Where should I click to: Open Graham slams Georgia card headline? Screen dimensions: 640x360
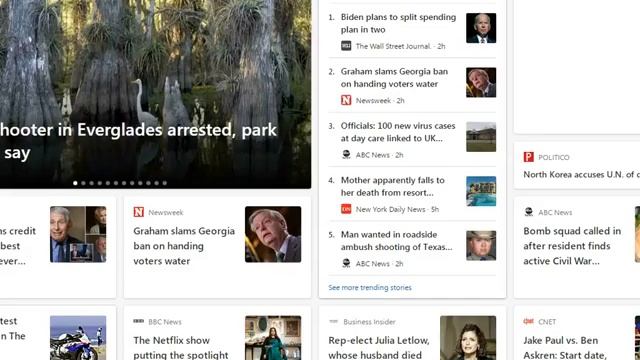184,246
